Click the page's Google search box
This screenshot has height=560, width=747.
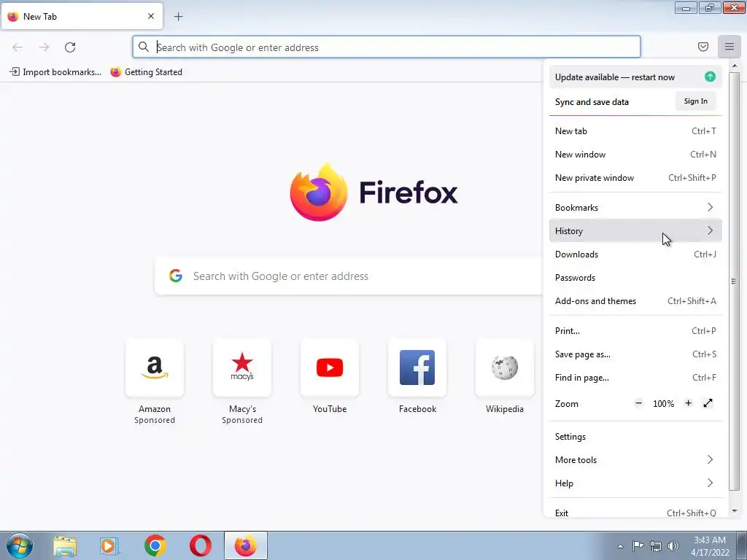349,276
